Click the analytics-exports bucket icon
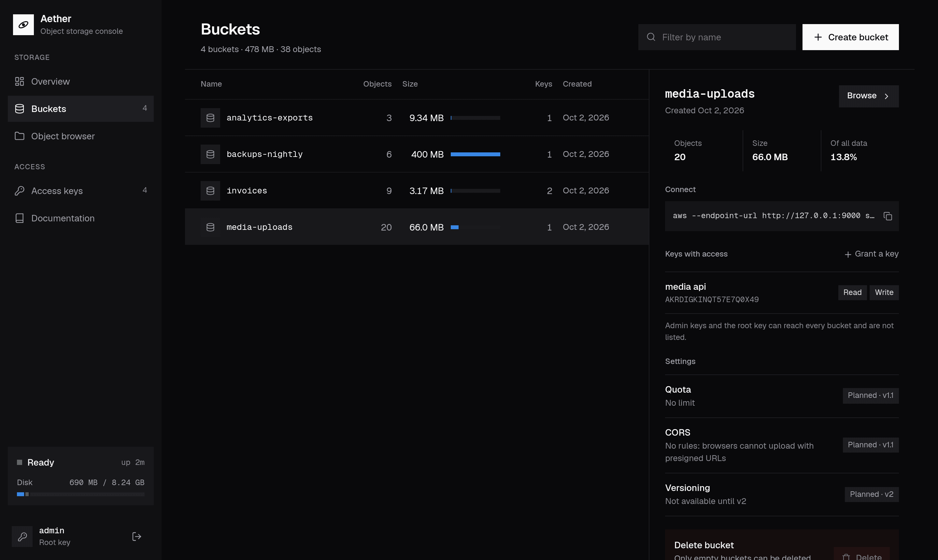 tap(210, 118)
